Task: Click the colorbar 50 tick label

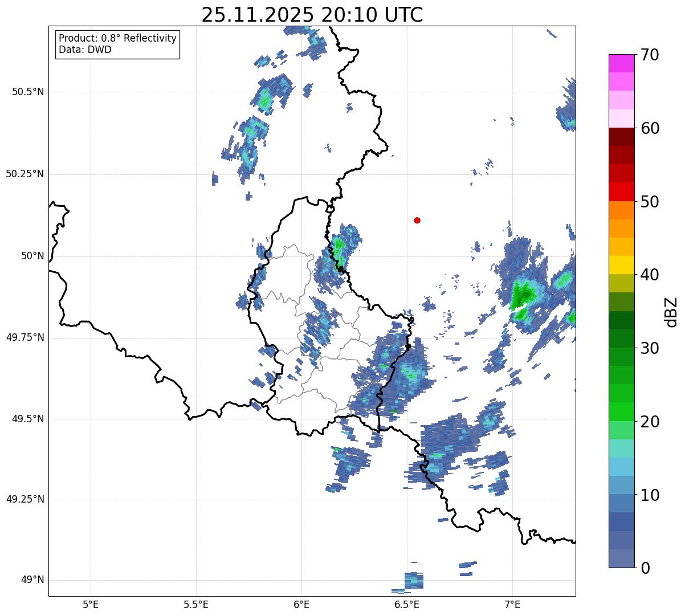Action: coord(650,202)
